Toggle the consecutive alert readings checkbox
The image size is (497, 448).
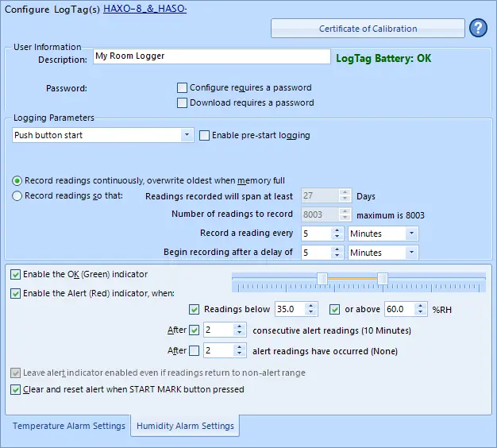pyautogui.click(x=194, y=330)
